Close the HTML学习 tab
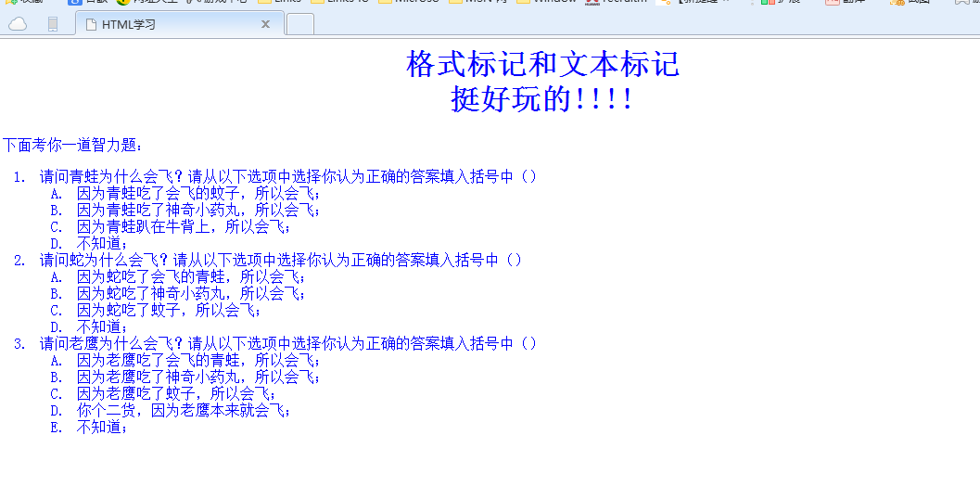 (265, 24)
